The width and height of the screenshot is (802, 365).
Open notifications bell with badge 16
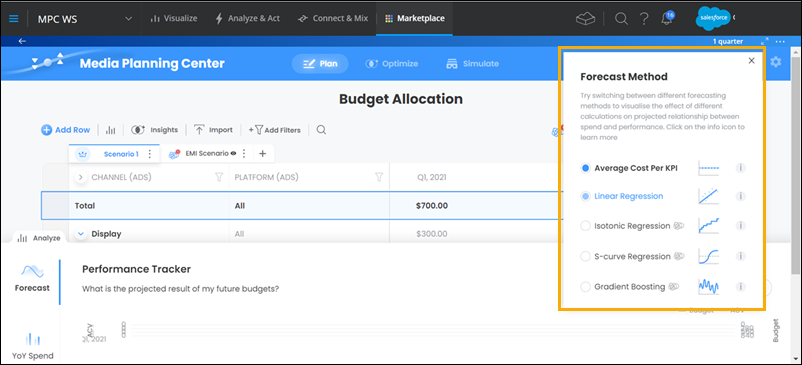point(667,18)
